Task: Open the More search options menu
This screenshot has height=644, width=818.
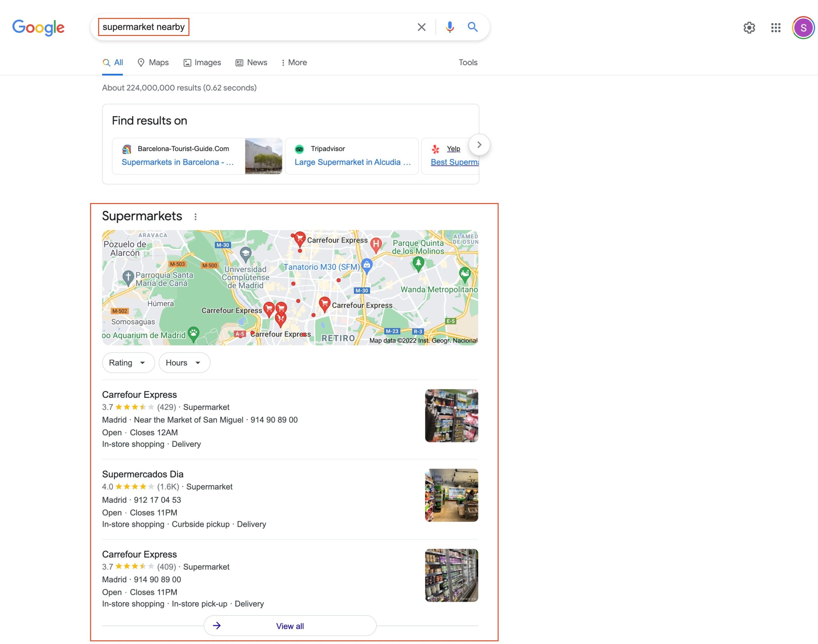Action: pos(294,63)
